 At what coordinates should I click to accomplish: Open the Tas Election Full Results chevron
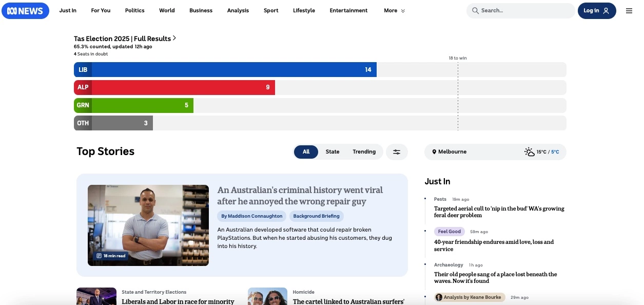point(174,38)
